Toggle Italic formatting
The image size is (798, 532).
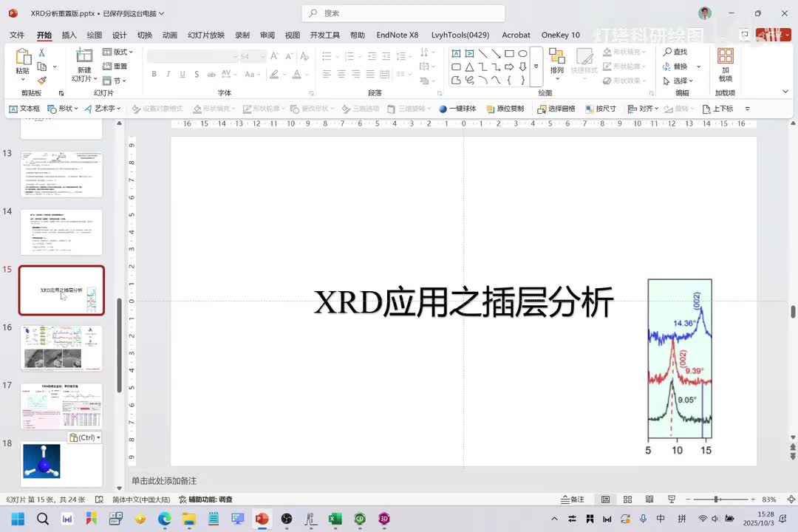pyautogui.click(x=168, y=75)
